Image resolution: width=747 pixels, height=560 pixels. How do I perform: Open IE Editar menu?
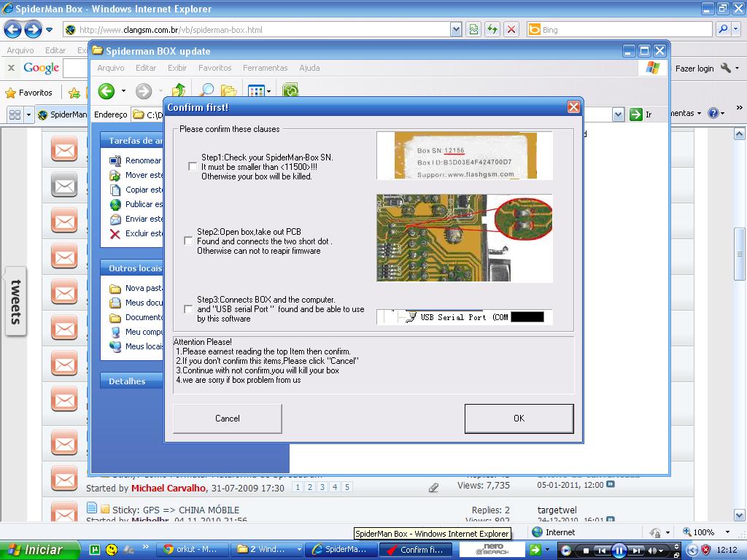[55, 50]
